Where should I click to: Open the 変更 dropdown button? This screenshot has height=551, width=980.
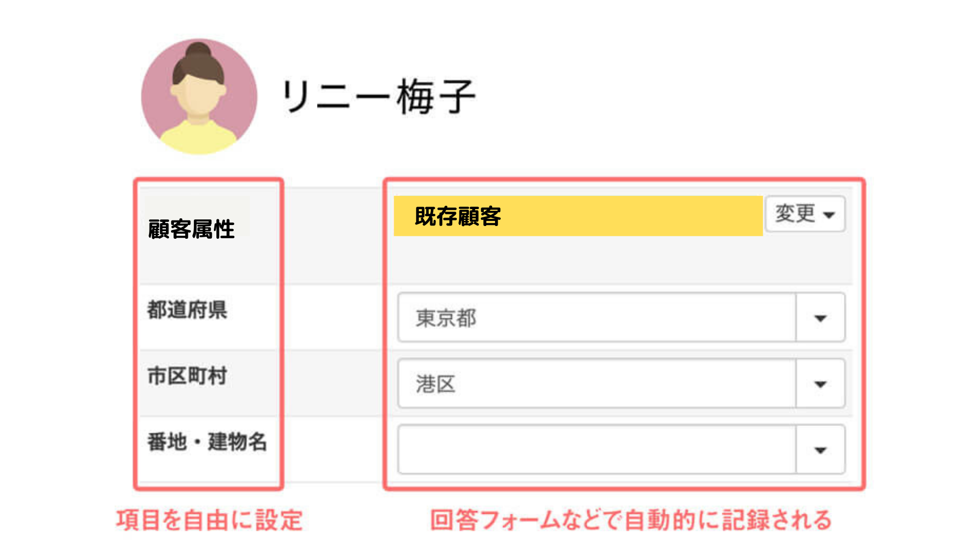[804, 214]
